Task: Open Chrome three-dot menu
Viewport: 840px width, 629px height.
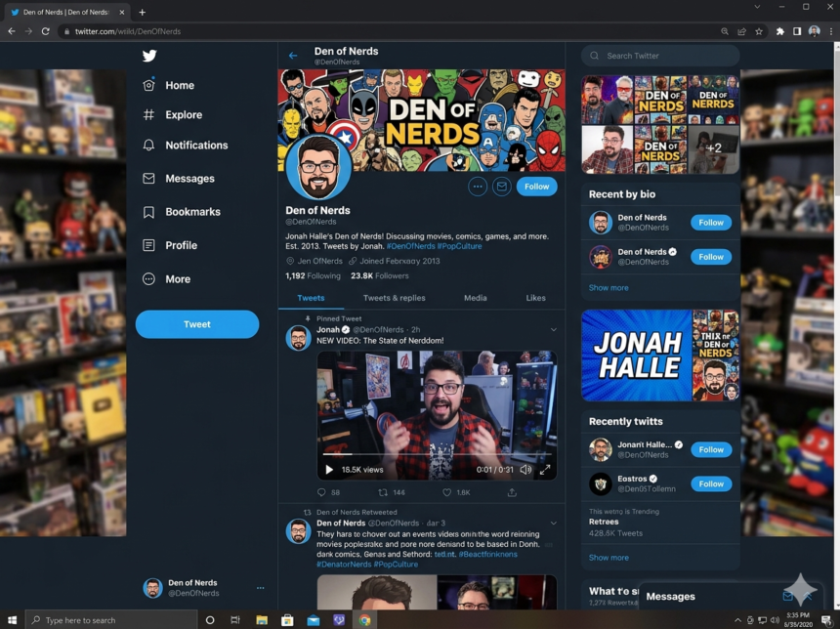Action: (x=831, y=31)
